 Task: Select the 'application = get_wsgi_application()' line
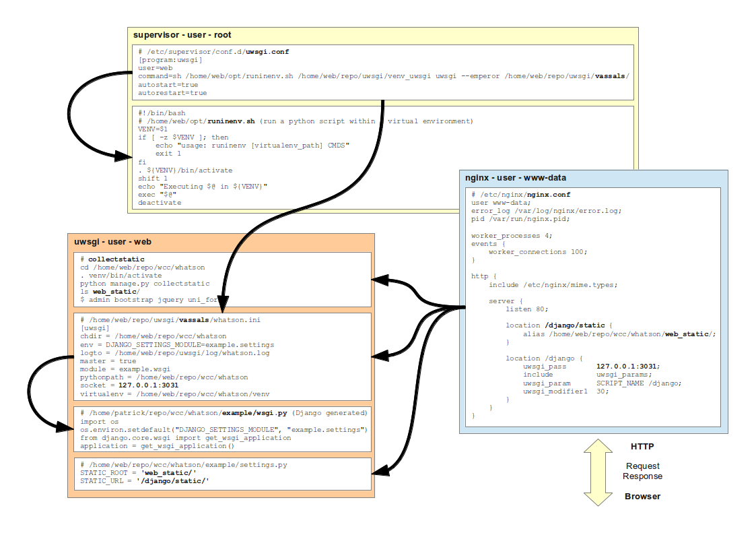[x=157, y=446]
